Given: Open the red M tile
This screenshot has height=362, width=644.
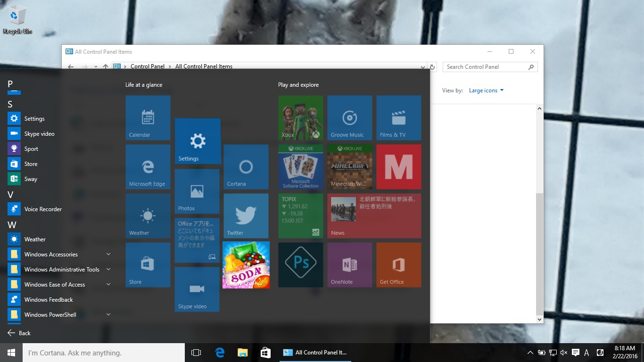Looking at the screenshot, I should tap(399, 167).
